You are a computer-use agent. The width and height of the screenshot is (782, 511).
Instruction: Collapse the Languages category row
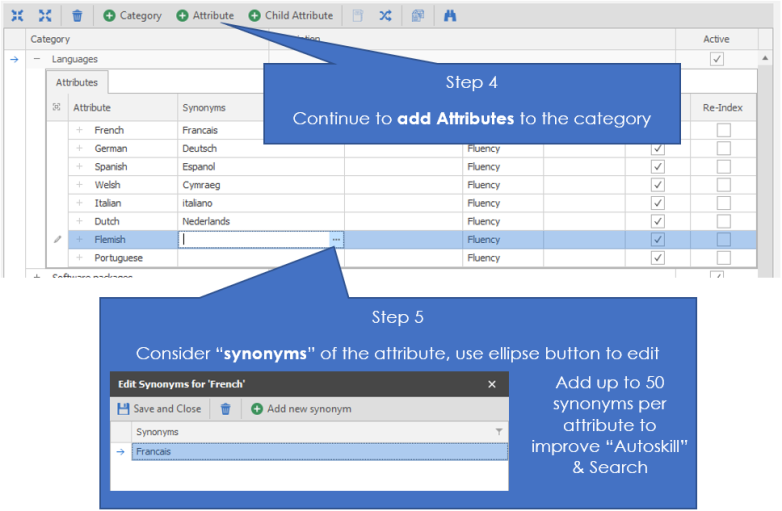(37, 60)
